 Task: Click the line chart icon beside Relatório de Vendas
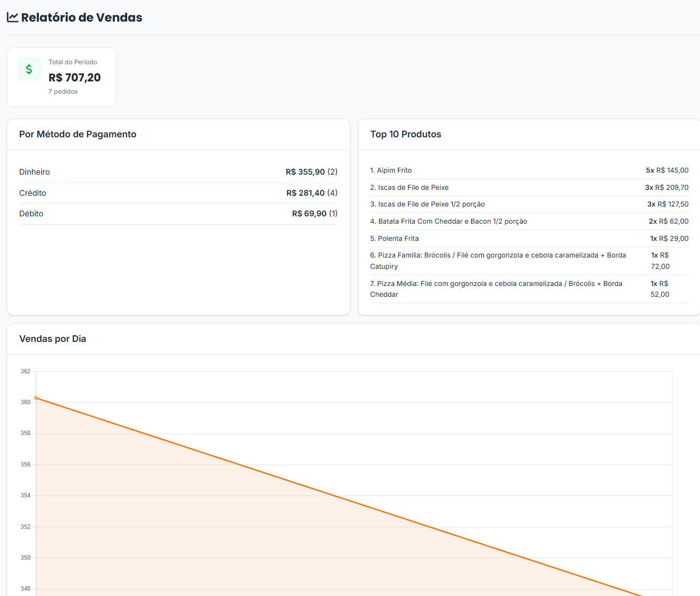click(13, 17)
